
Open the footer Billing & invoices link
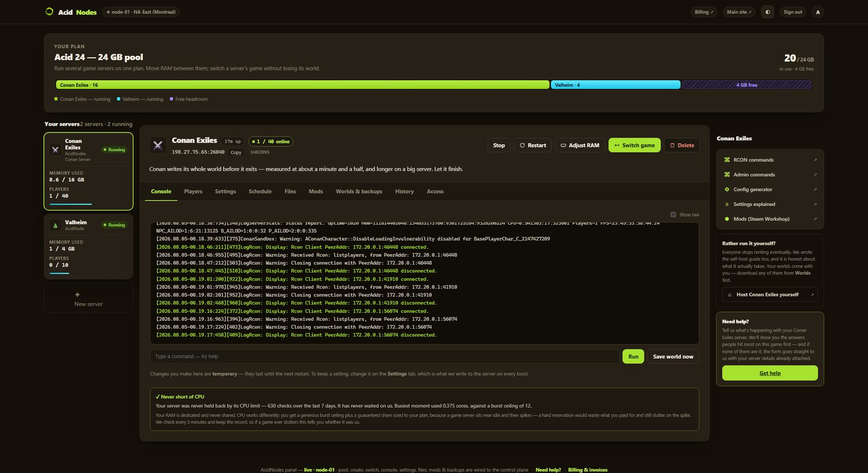coord(588,470)
